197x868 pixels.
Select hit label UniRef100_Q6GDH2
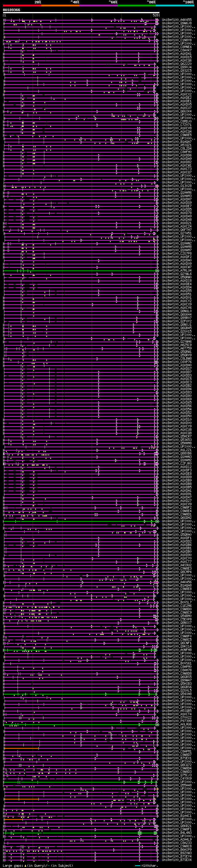177,518
